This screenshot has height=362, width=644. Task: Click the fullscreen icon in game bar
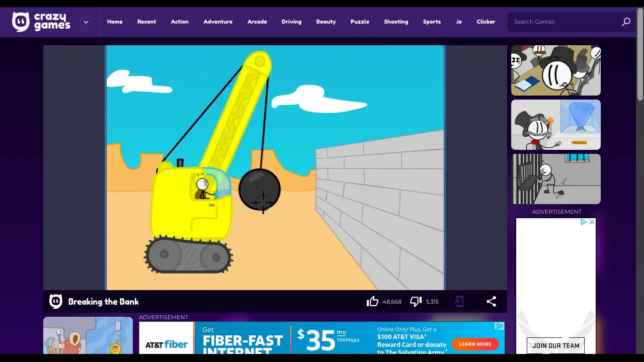[459, 302]
